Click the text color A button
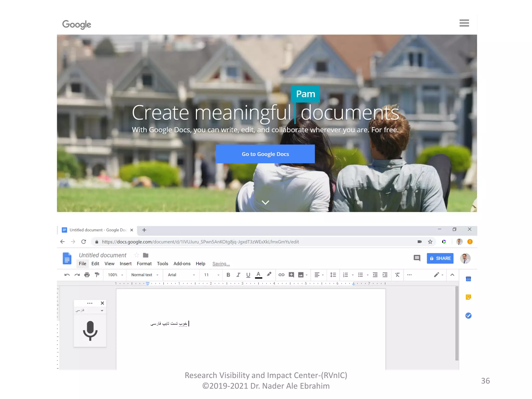532x399 pixels. [258, 275]
